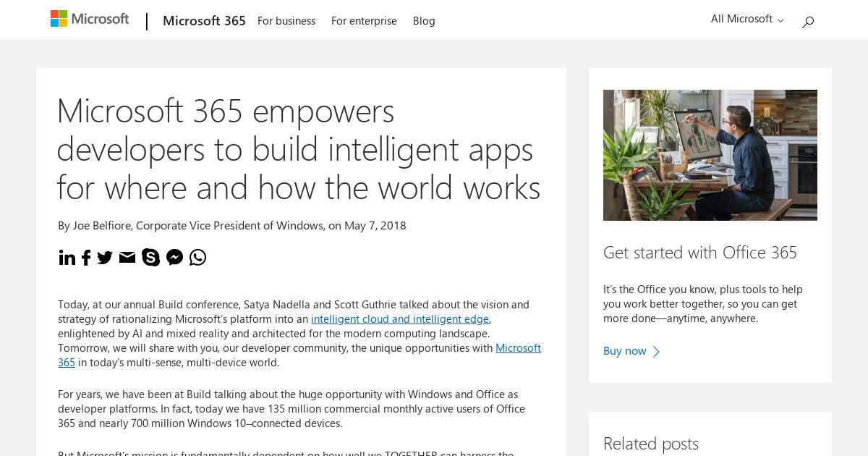
Task: Open intelligent cloud and intelligent edge link
Action: [400, 319]
